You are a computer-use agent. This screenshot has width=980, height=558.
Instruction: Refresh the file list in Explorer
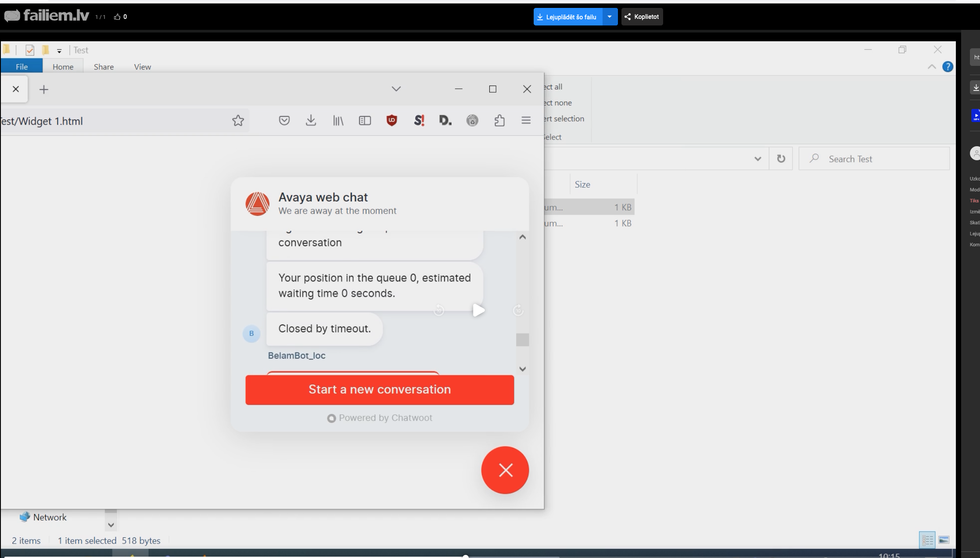point(781,158)
